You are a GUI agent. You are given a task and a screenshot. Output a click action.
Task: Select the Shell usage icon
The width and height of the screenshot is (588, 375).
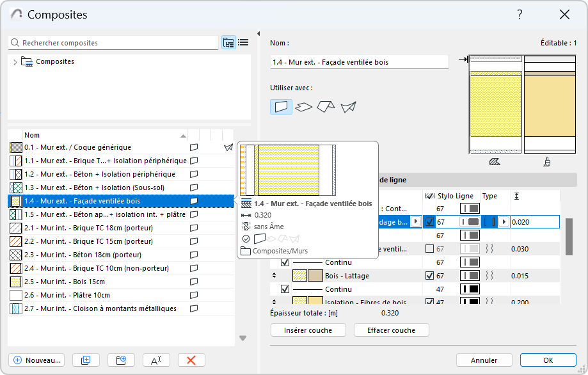pos(348,107)
